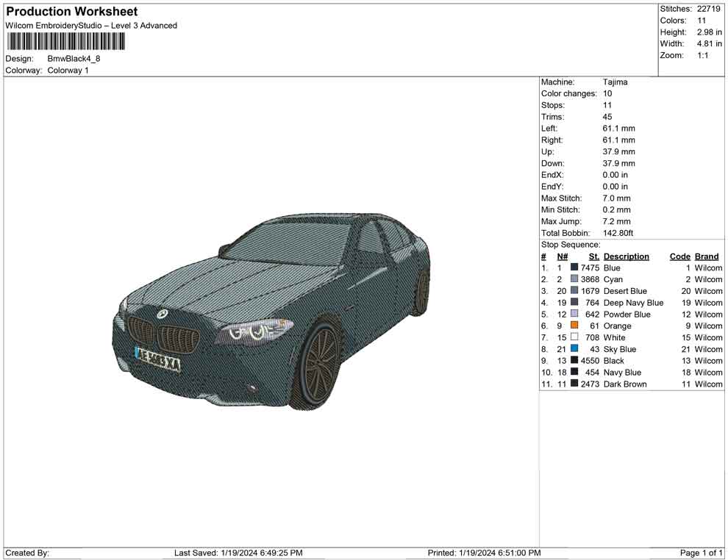Click the N# column header
728x560 pixels.
(563, 256)
